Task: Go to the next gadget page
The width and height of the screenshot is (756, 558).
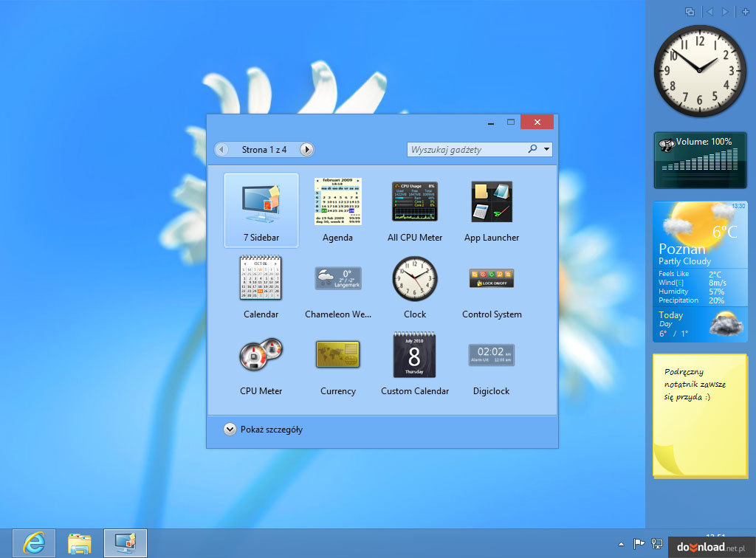Action: tap(307, 150)
